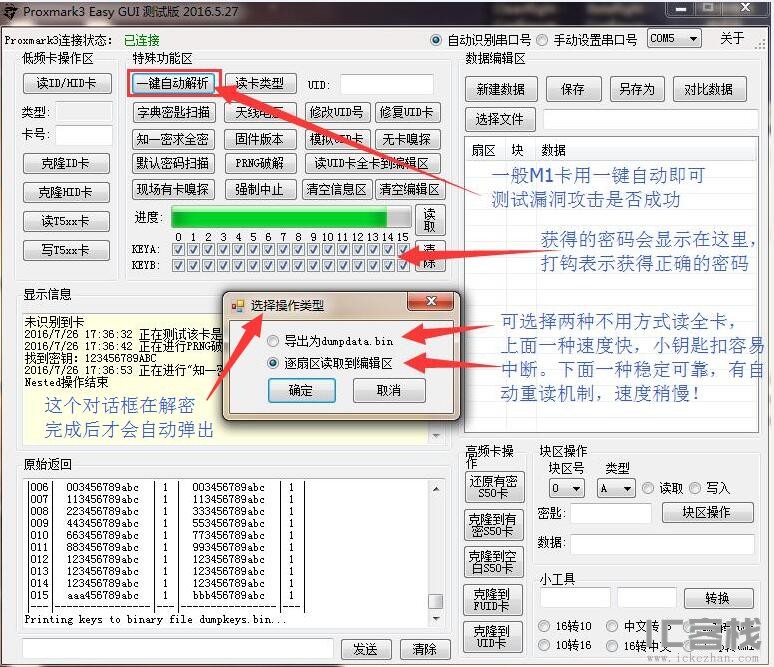The image size is (774, 667).
Task: Click the 新建数据 button
Action: (x=501, y=89)
